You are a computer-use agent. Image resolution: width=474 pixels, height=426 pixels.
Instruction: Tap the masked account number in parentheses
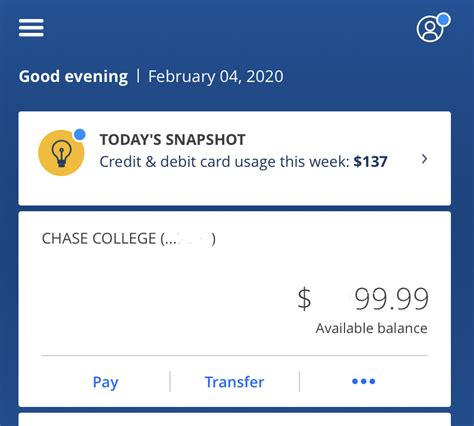point(188,239)
